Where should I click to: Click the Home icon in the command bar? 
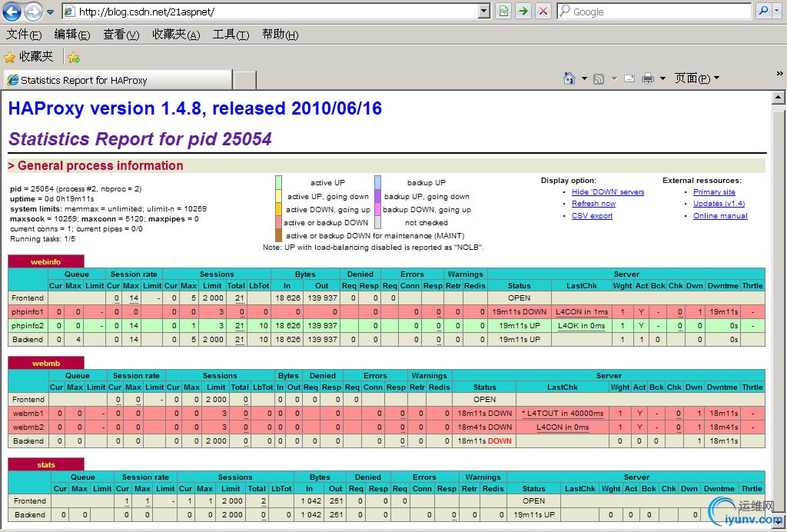pos(569,78)
